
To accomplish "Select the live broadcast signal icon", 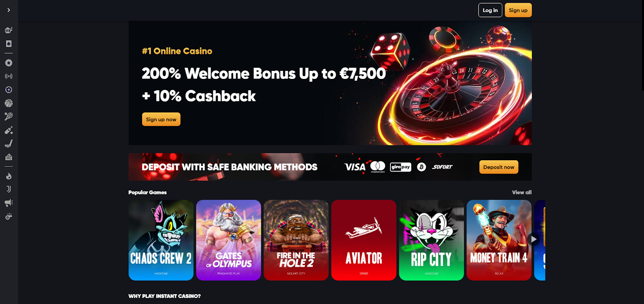I will (8, 76).
